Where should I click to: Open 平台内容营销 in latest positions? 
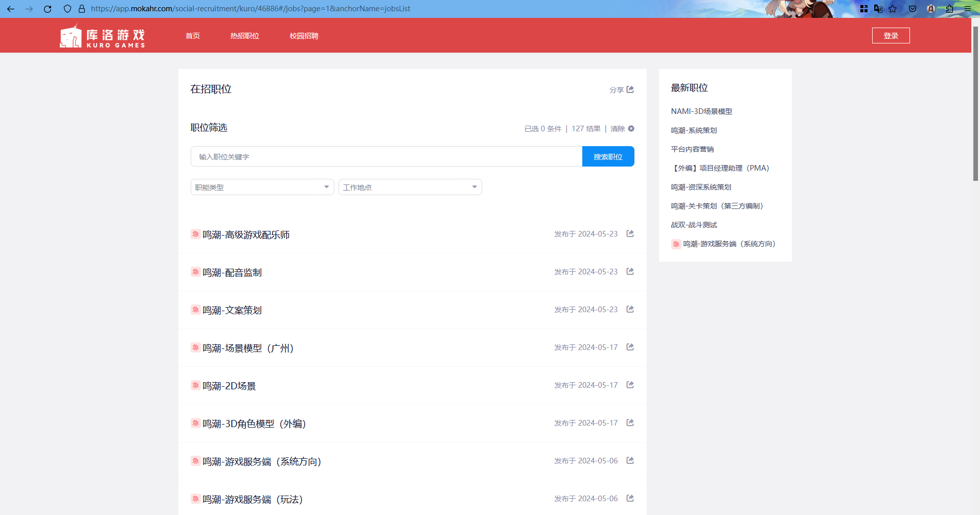[692, 149]
